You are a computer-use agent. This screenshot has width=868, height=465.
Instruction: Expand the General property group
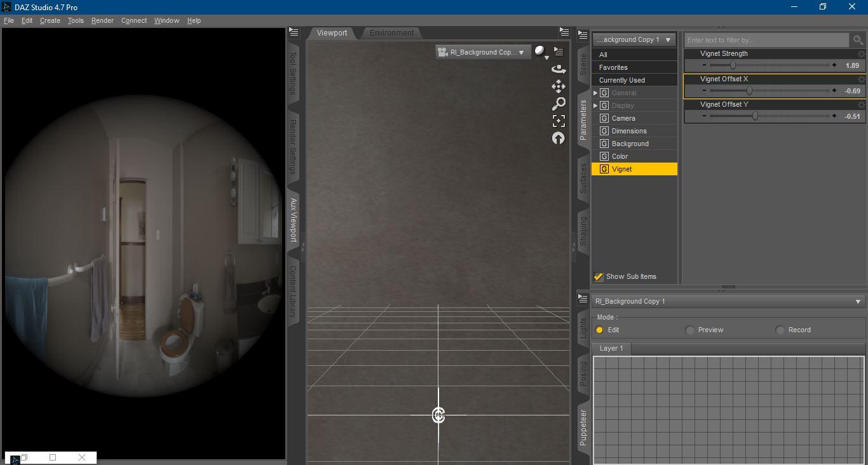595,93
